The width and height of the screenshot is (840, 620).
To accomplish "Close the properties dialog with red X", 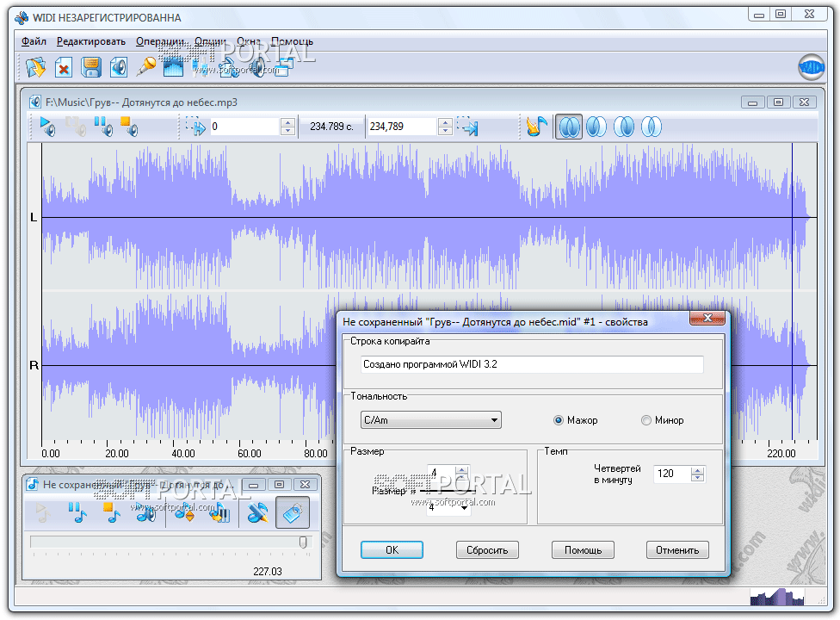I will [707, 319].
